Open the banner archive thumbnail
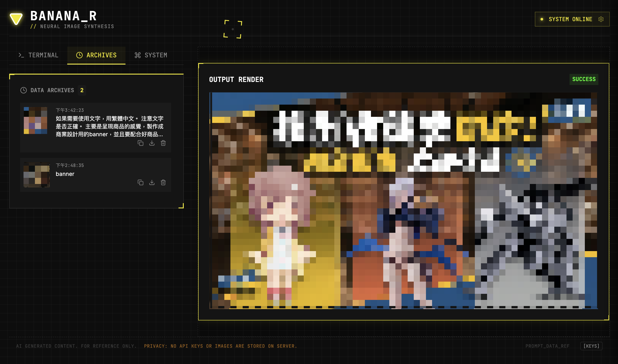 (37, 175)
